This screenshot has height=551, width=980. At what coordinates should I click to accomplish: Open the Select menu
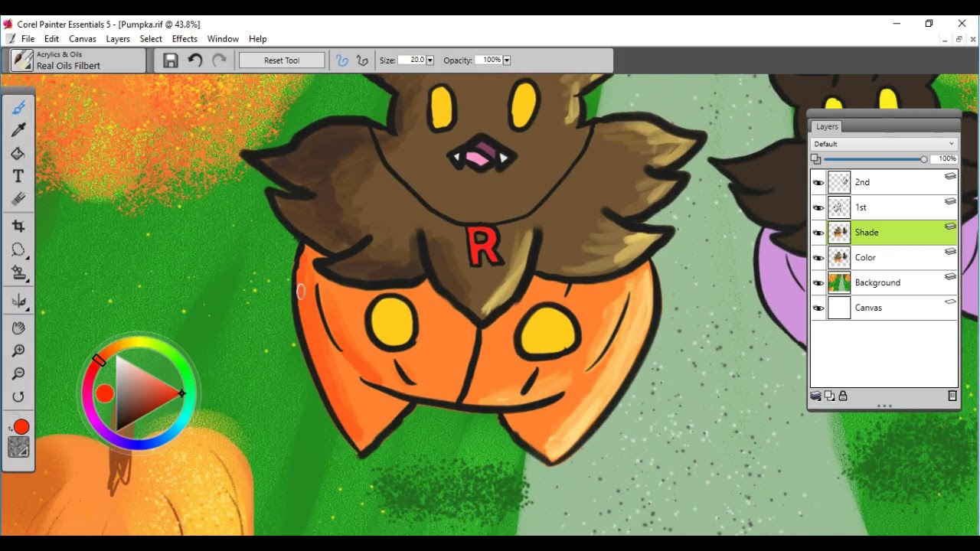[151, 39]
